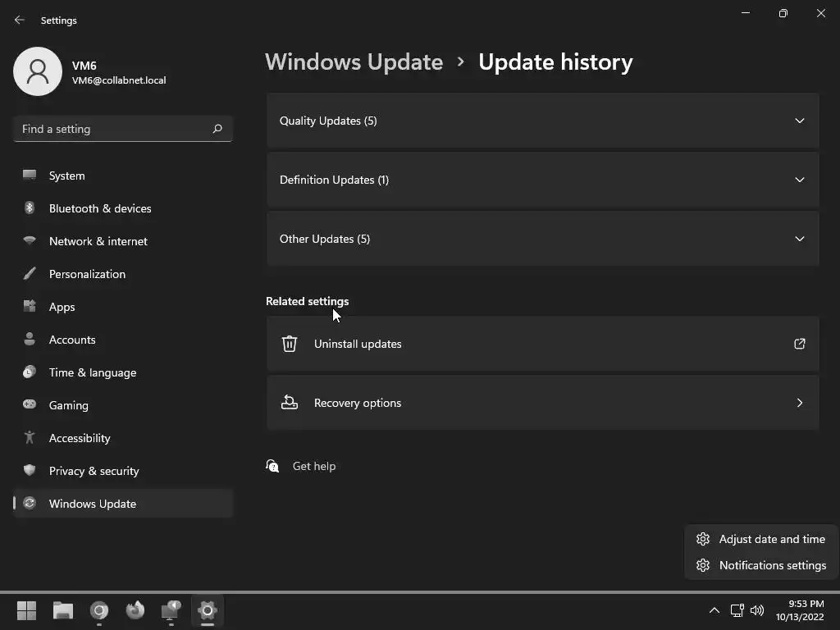Click the Related settings heading
Image resolution: width=840 pixels, height=630 pixels.
(308, 301)
